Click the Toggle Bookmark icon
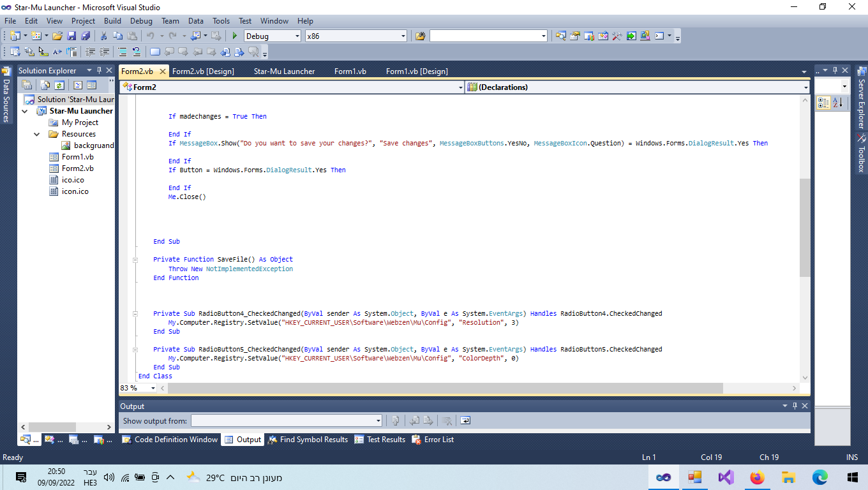 pyautogui.click(x=154, y=52)
